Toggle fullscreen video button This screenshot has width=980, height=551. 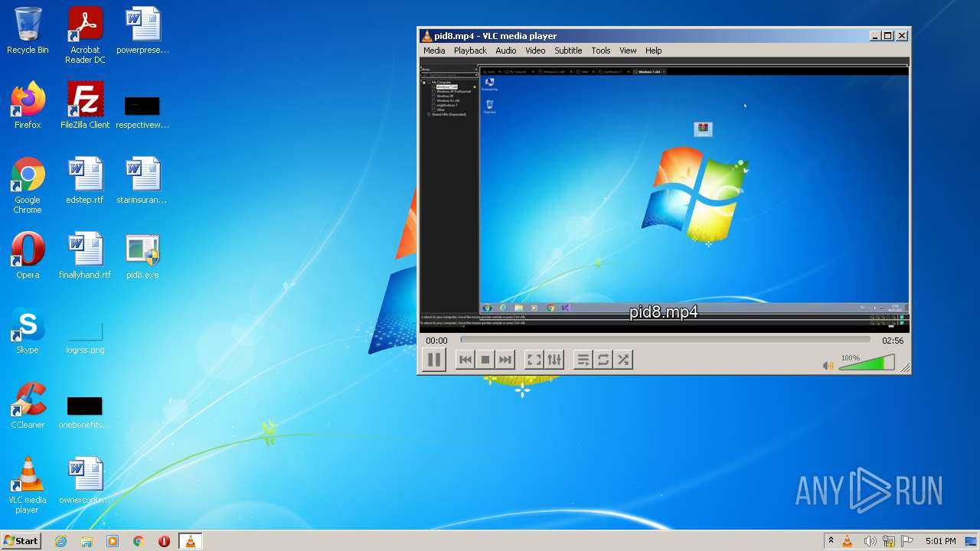pos(534,360)
